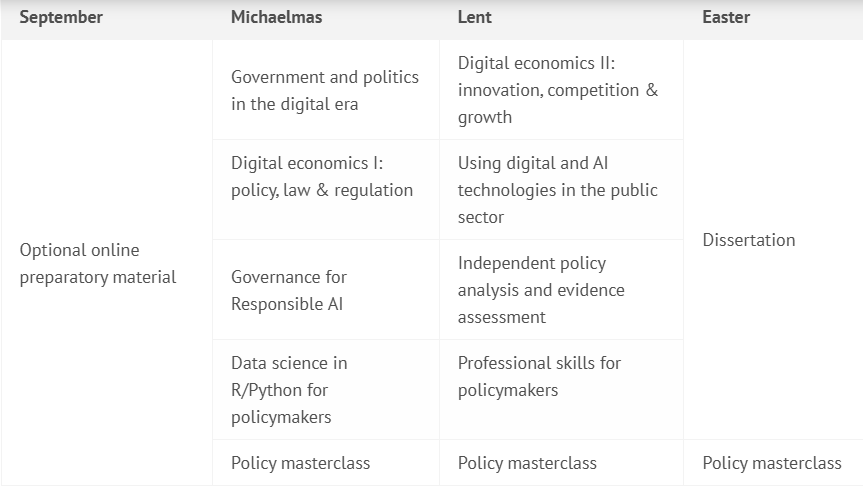This screenshot has height=486, width=863.
Task: Select Digital economics II: innovation, competition & growth
Action: point(558,90)
